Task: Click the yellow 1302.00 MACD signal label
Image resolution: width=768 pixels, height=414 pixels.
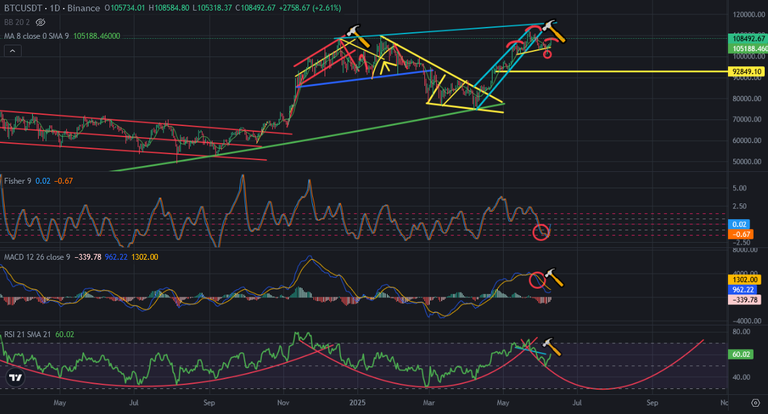Action: tap(745, 279)
